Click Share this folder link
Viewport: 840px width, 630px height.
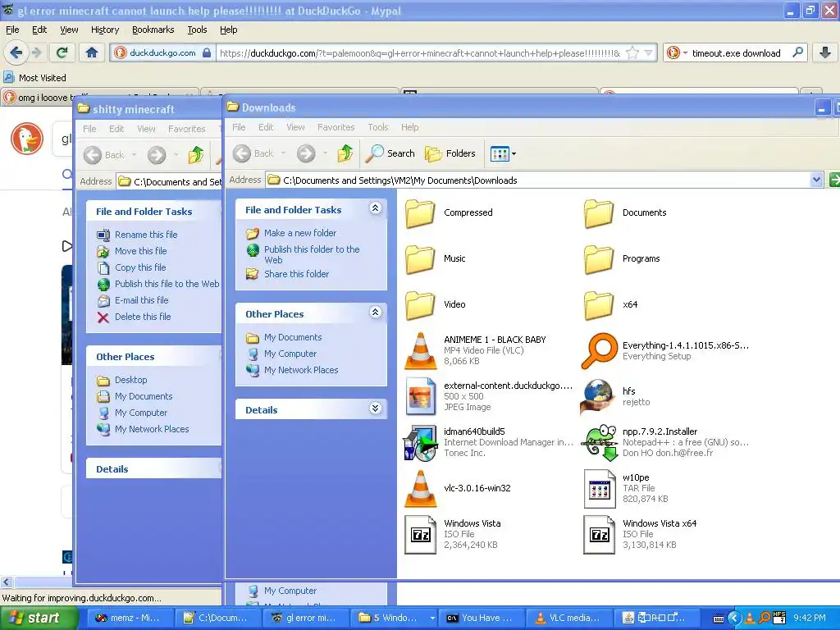(x=296, y=274)
